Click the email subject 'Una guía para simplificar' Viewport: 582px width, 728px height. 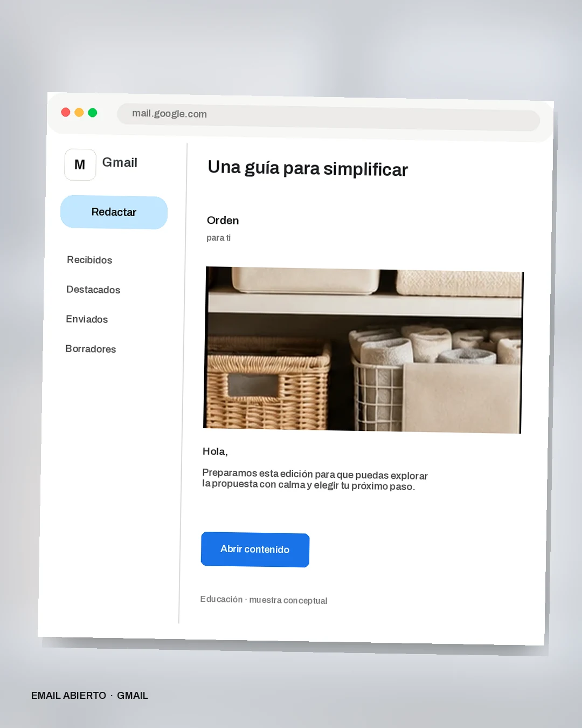(308, 168)
